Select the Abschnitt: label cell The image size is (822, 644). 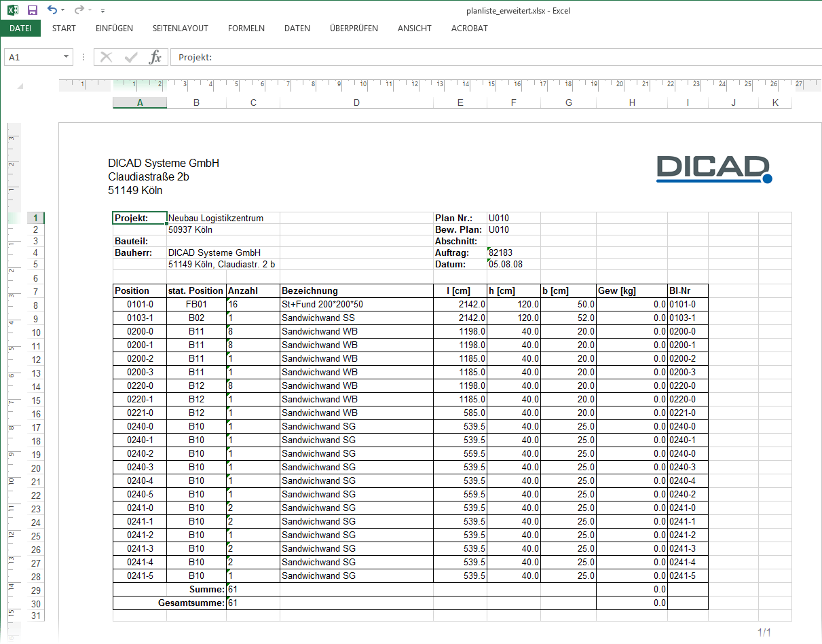pyautogui.click(x=460, y=241)
